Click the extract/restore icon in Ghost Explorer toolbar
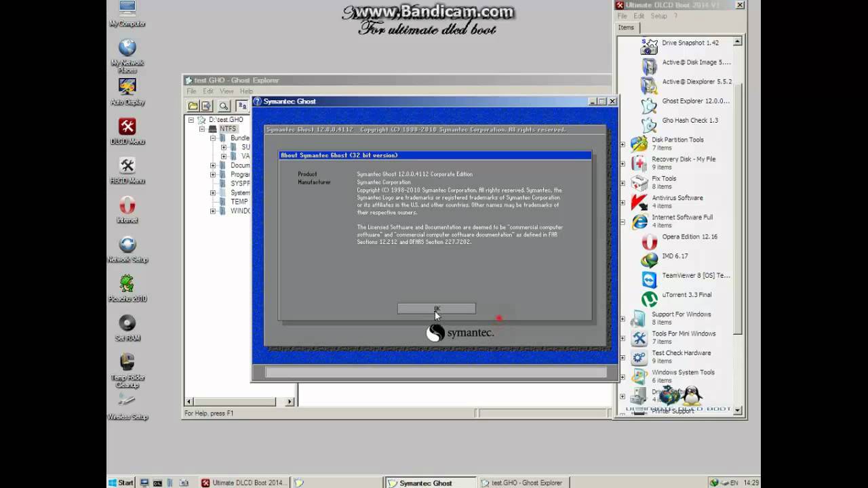Image resolution: width=868 pixels, height=488 pixels. pyautogui.click(x=206, y=106)
